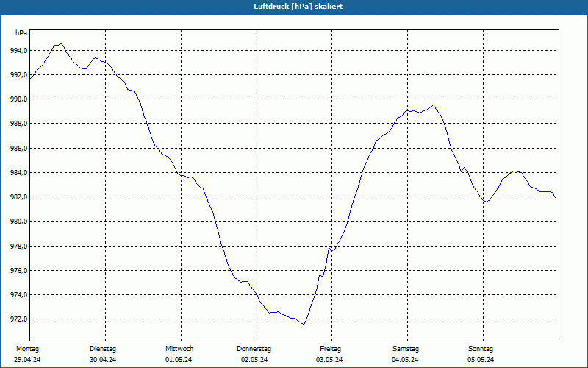Viewport: 588px width, 368px height.
Task: Click the 'Freitag' day label
Action: click(330, 349)
